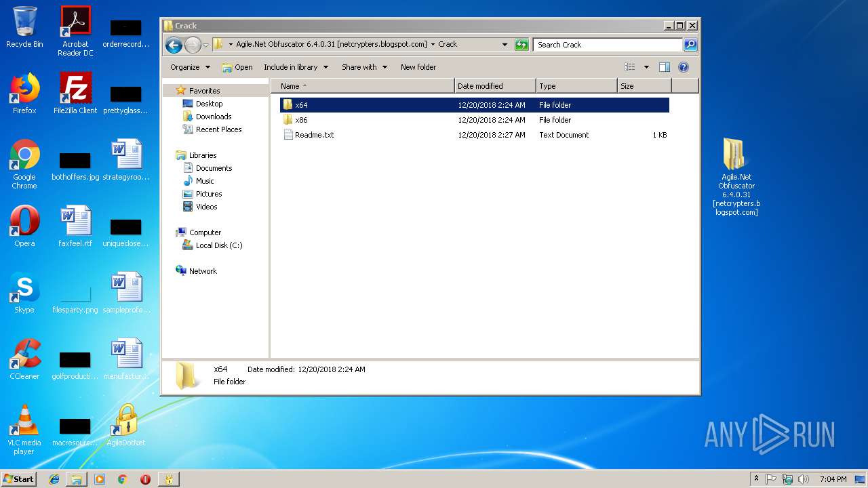Open Skype desktop shortcut
Image resolution: width=868 pixels, height=488 pixels.
tap(24, 293)
